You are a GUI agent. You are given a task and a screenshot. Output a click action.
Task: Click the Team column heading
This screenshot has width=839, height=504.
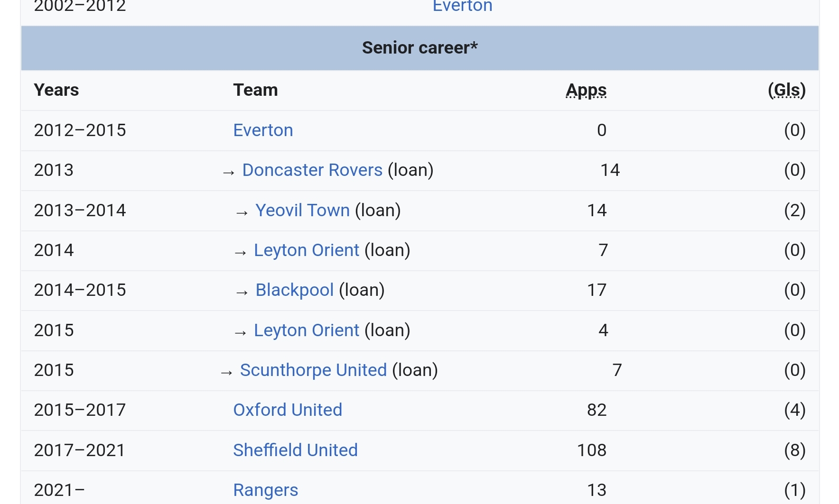pyautogui.click(x=255, y=90)
